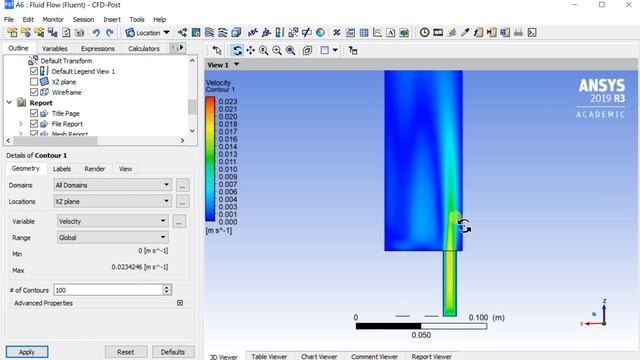Click the Redo arrow in toolbar
The width and height of the screenshot is (640, 360).
point(109,33)
